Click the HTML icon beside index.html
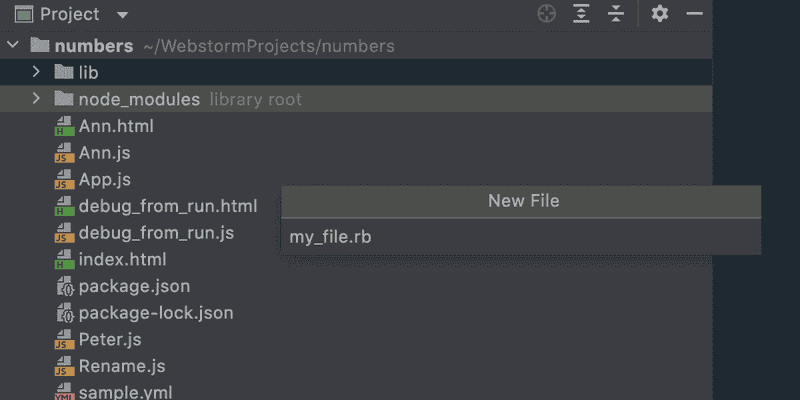The height and width of the screenshot is (400, 800). [64, 259]
